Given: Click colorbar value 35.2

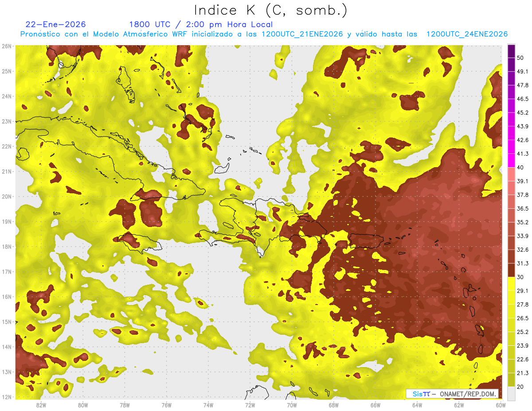Looking at the screenshot, I should tap(523, 222).
